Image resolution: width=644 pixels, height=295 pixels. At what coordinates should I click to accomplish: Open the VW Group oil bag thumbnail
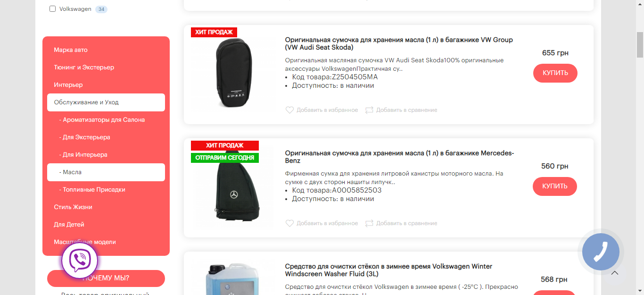pos(234,73)
